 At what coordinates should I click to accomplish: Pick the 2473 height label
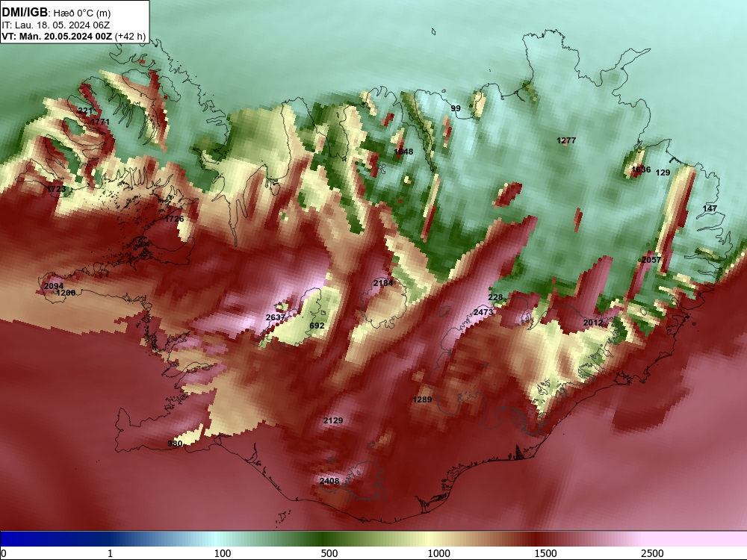(x=483, y=312)
